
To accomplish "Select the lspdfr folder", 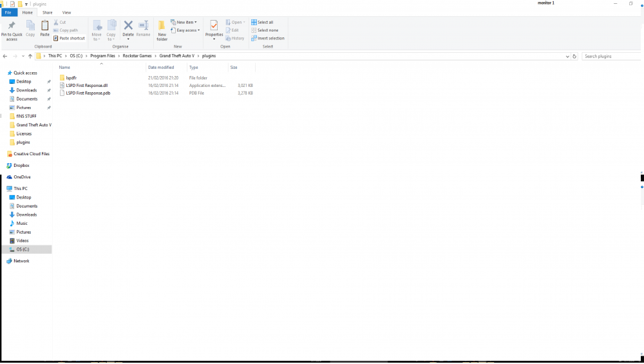I will tap(71, 78).
